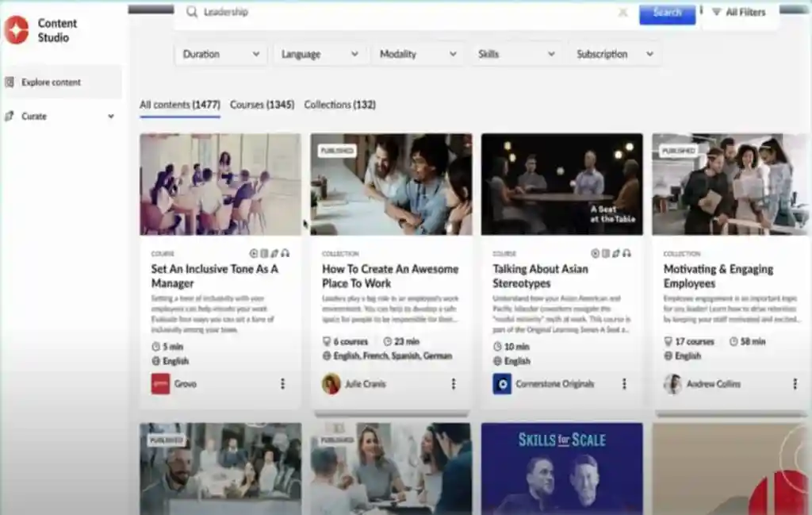
Task: Open more options on Andrew Collins card
Action: click(x=795, y=384)
